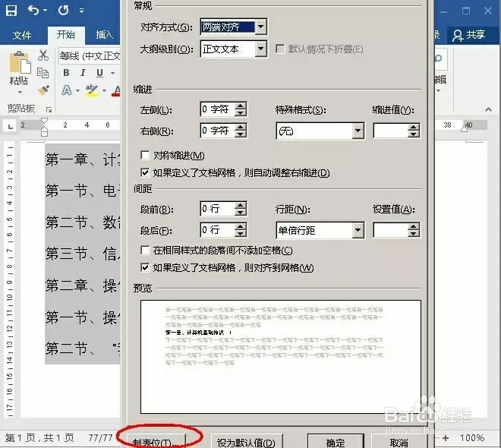
Task: Apply the font color A
Action: tap(117, 91)
